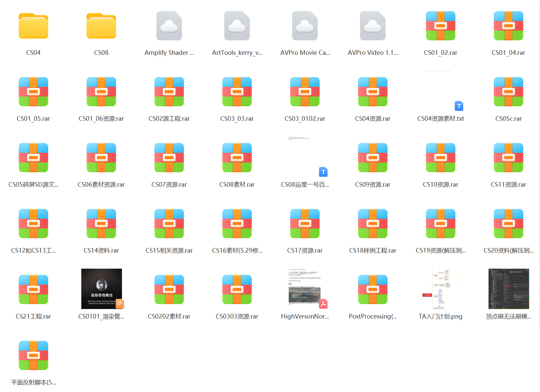The width and height of the screenshot is (540, 392).
Task: Click the CS15相关资源.rar file name
Action: click(x=169, y=251)
